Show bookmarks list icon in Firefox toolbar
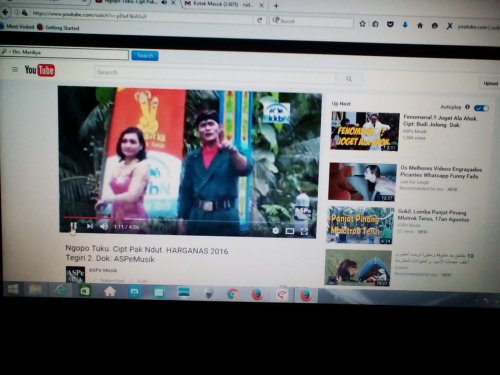The image size is (500, 375). click(x=375, y=24)
